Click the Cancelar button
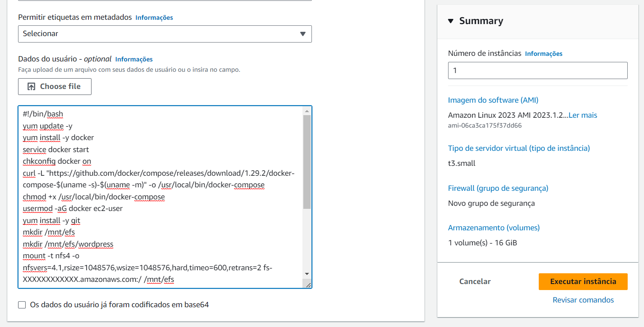The height and width of the screenshot is (327, 644). point(475,281)
